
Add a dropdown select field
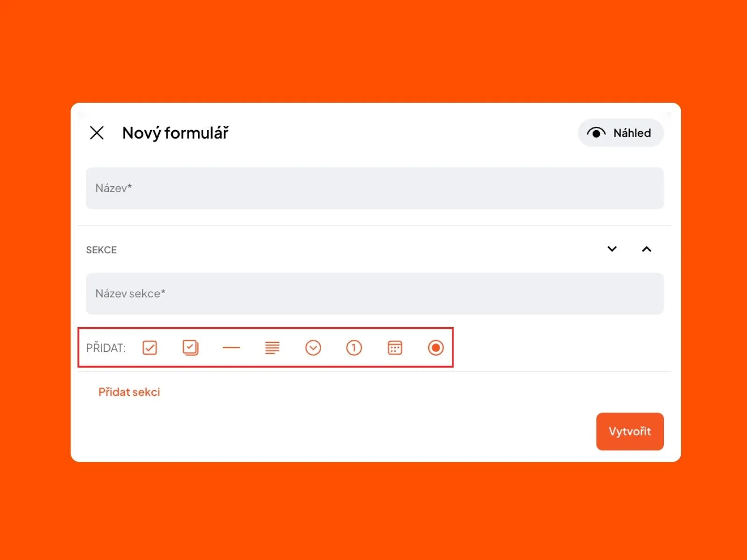[313, 348]
